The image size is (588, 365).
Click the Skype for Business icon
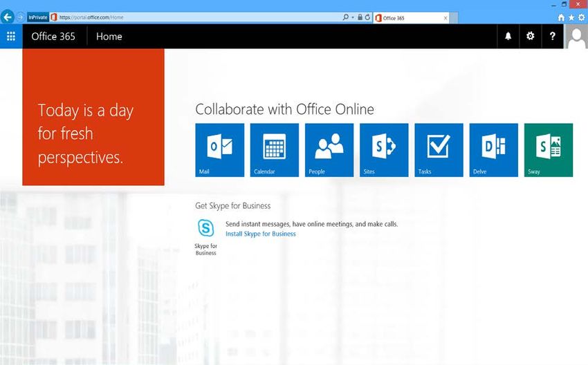[x=206, y=228]
